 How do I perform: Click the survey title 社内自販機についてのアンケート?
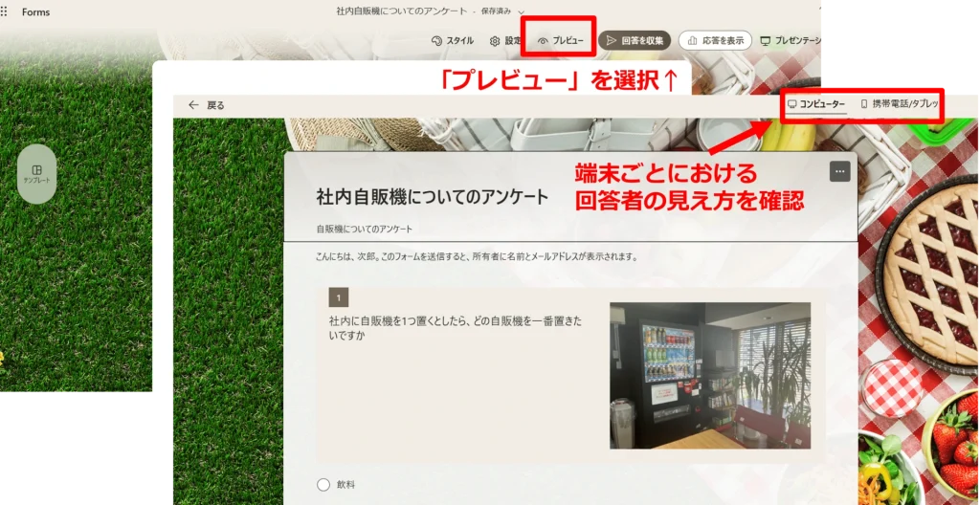click(x=433, y=197)
